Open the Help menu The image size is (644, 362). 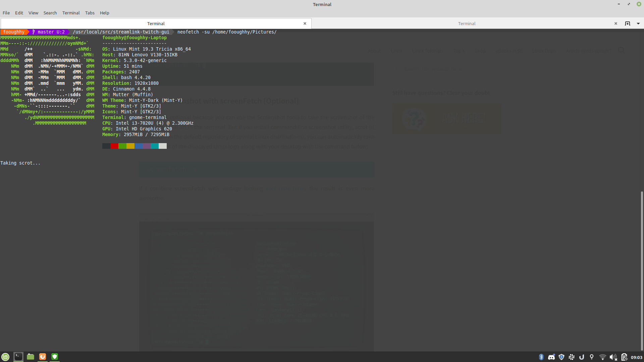(x=105, y=13)
